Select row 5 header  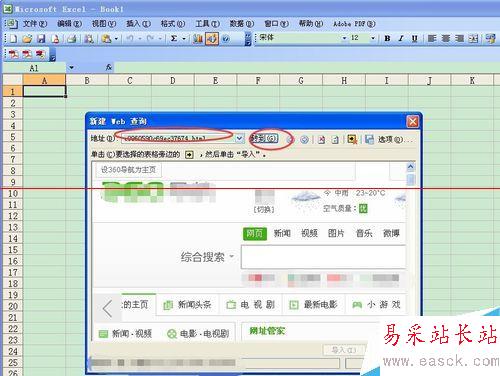[13, 137]
